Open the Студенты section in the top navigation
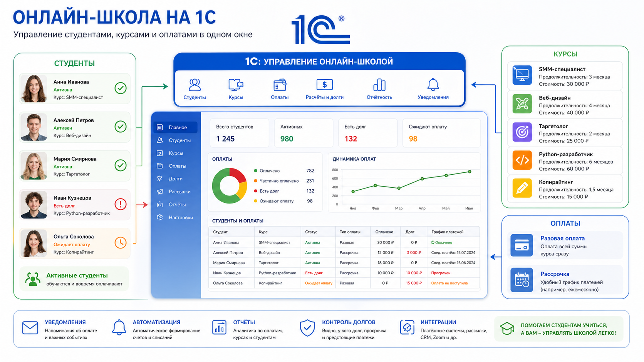 [195, 89]
